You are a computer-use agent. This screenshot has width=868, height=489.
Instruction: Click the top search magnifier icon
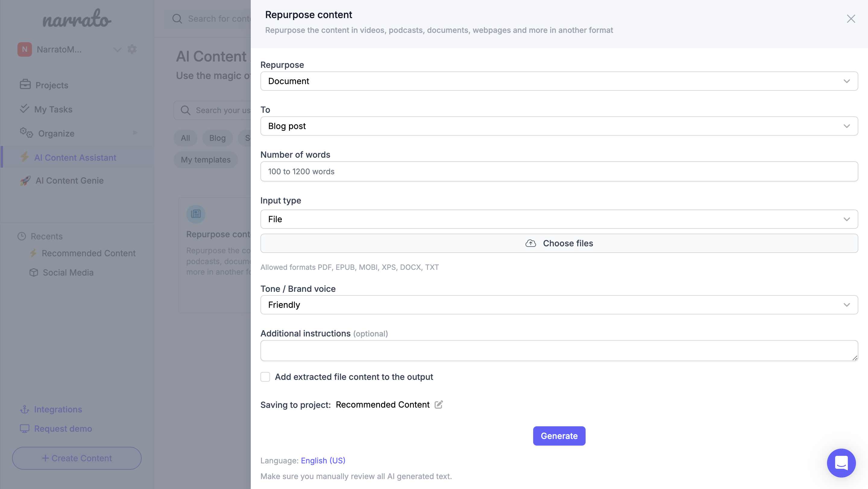coord(177,18)
